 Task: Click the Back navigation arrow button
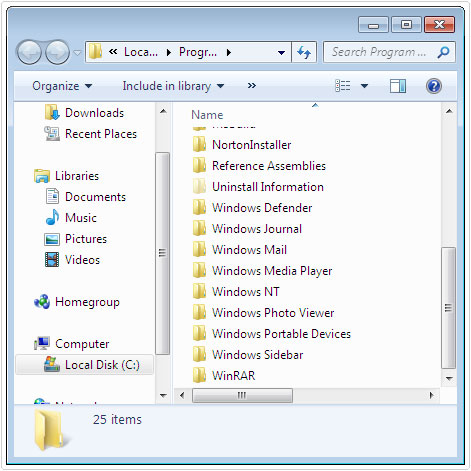[29, 52]
